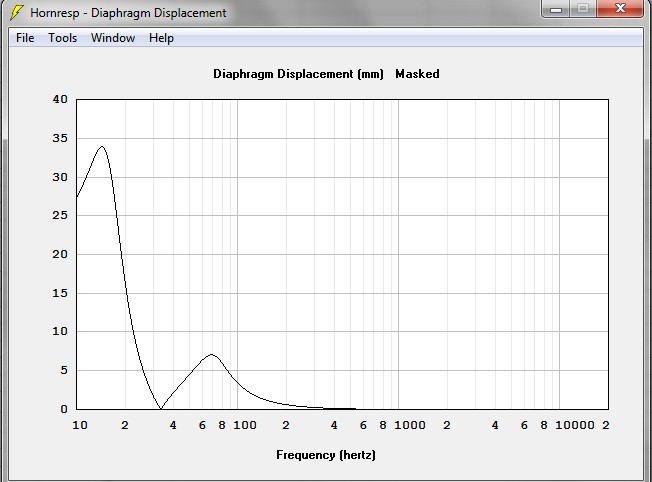The image size is (652, 482).
Task: Click the second curve peak near 70 Hz
Action: (x=212, y=354)
